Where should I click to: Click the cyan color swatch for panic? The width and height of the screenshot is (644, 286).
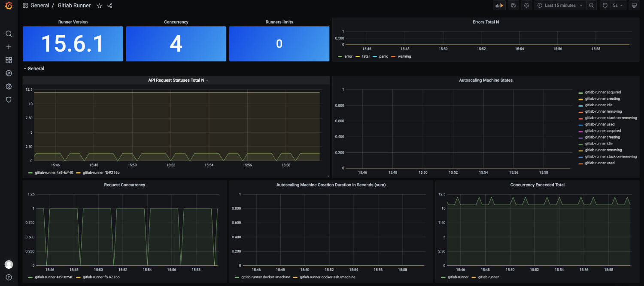(375, 56)
